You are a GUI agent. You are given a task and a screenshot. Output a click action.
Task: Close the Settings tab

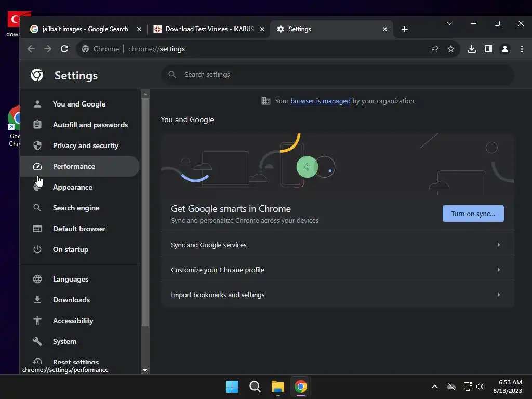[385, 29]
